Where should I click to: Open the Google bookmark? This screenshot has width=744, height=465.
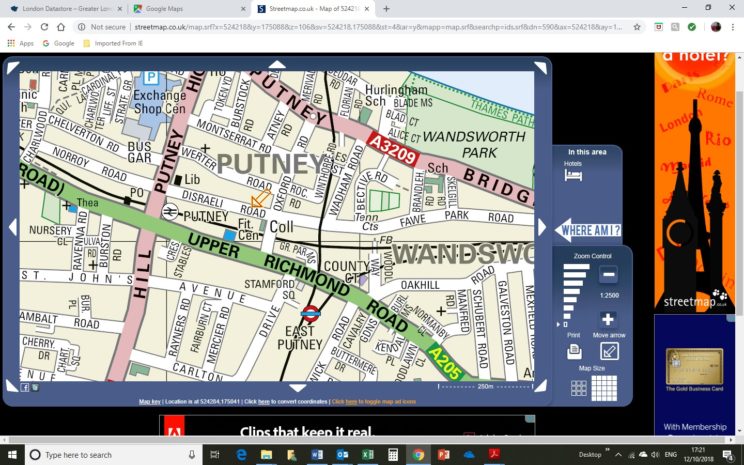pos(58,43)
